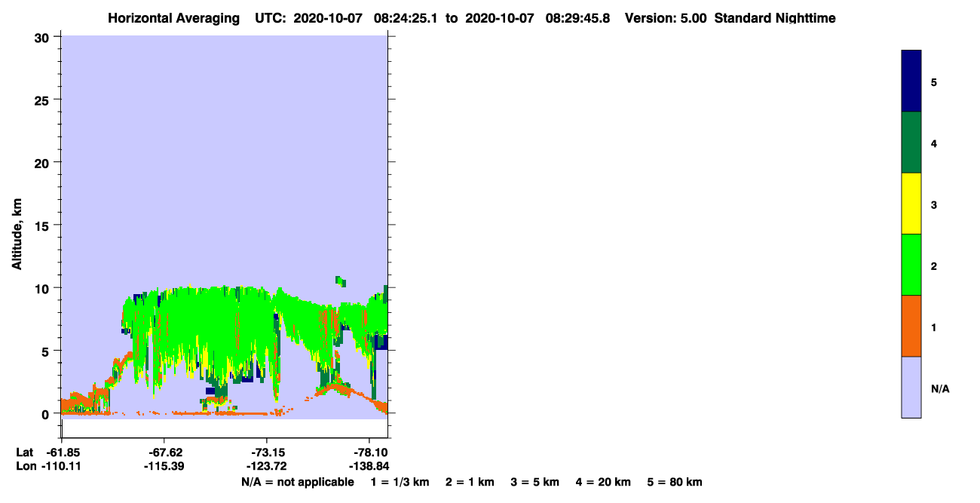Click the colorbar label '2'
Screen dimensions: 980x503
(934, 266)
